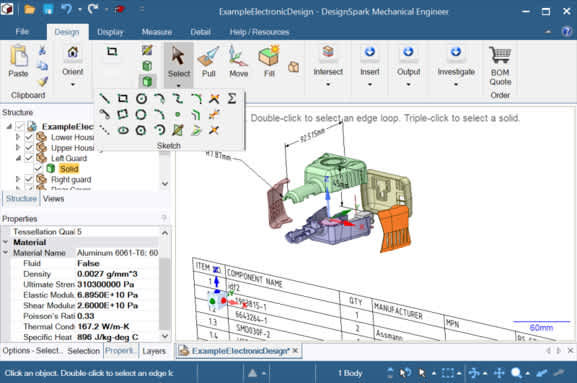
Task: Select the Polygon sketch tool
Action: (x=141, y=130)
